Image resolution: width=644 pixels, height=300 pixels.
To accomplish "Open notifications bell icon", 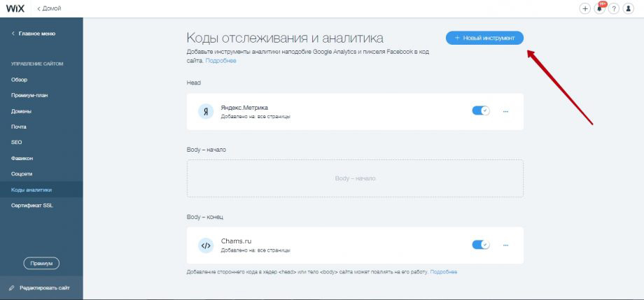I will pyautogui.click(x=600, y=8).
